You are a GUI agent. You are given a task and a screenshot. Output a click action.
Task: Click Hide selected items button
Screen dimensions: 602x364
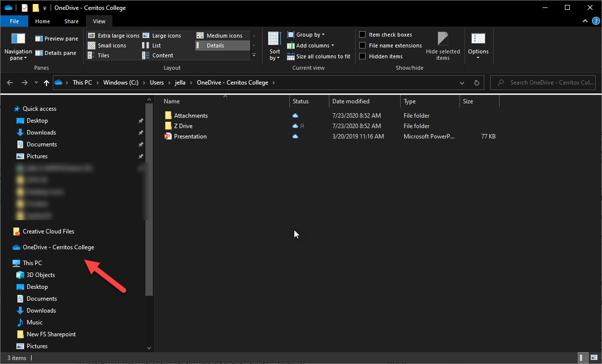(x=443, y=46)
